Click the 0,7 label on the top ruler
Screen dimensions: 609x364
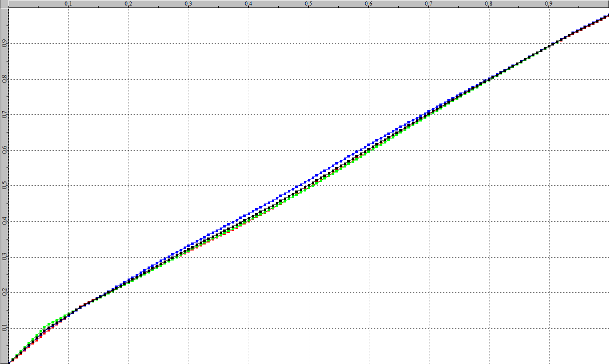click(x=429, y=4)
